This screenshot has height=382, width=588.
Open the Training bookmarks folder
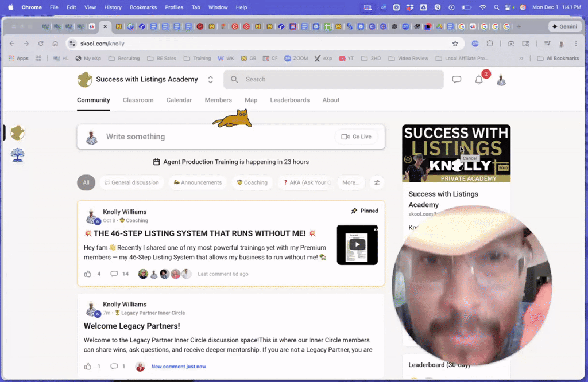point(198,59)
